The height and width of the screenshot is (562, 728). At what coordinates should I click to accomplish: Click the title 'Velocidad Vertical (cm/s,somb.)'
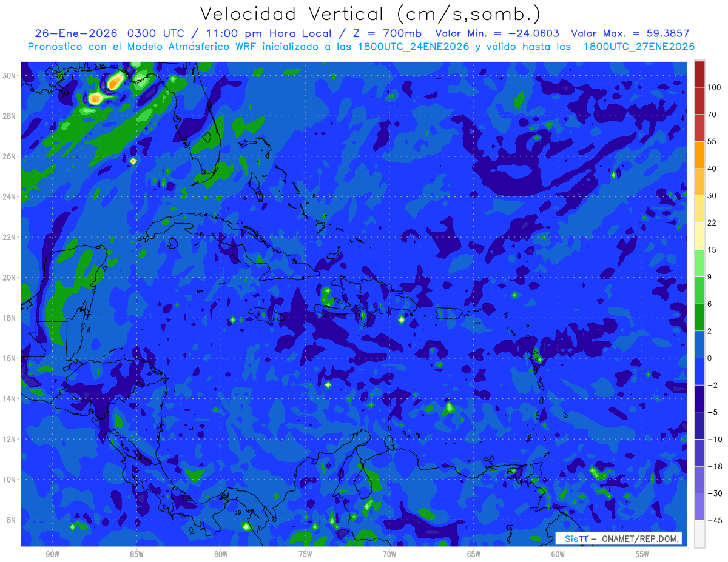pyautogui.click(x=369, y=15)
